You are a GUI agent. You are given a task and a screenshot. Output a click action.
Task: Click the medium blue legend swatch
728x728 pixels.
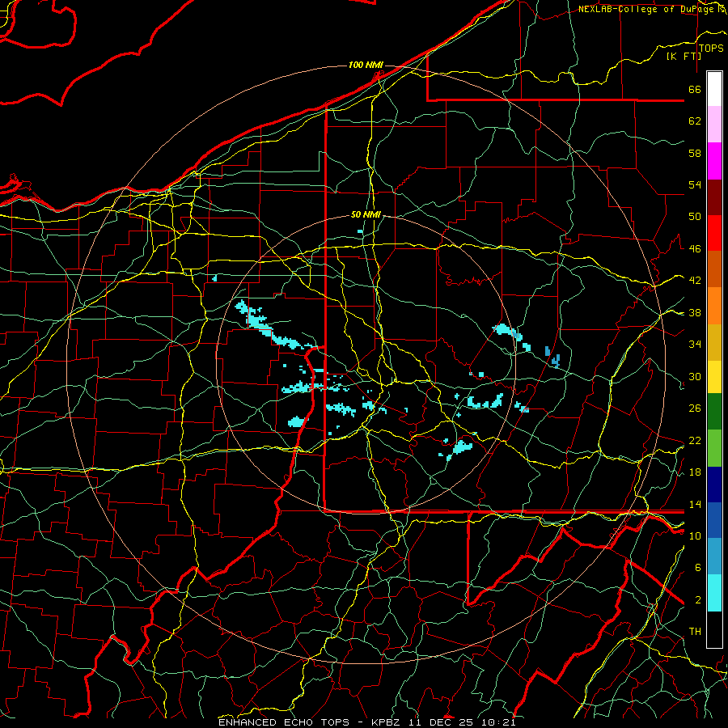coord(714,520)
